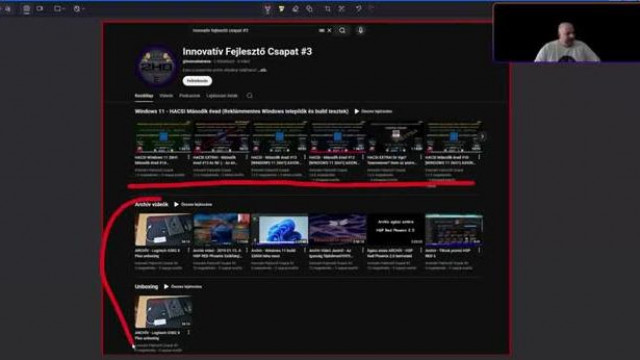Screen dimensions: 640x360
Task: Click the New snip button in Snipping Tool
Action: pos(7,9)
